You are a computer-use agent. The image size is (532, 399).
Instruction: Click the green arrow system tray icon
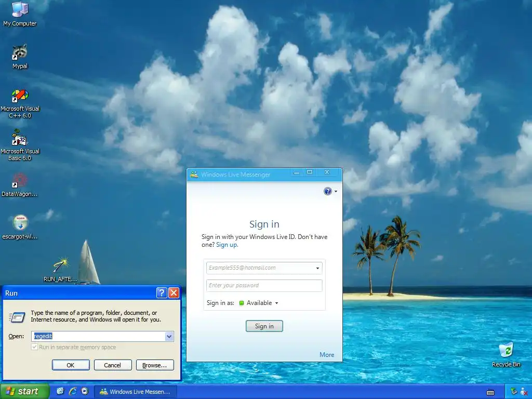tap(514, 392)
